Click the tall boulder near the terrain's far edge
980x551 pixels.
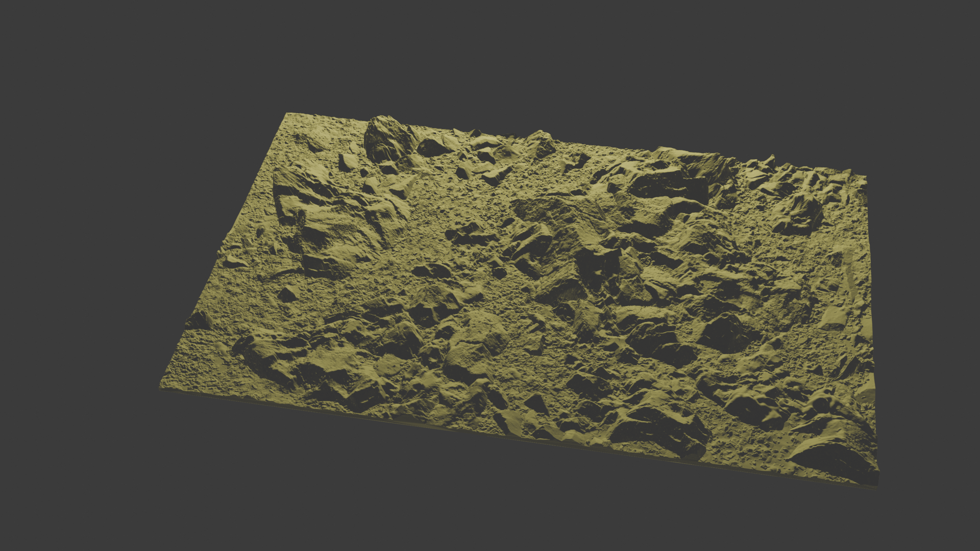point(386,138)
